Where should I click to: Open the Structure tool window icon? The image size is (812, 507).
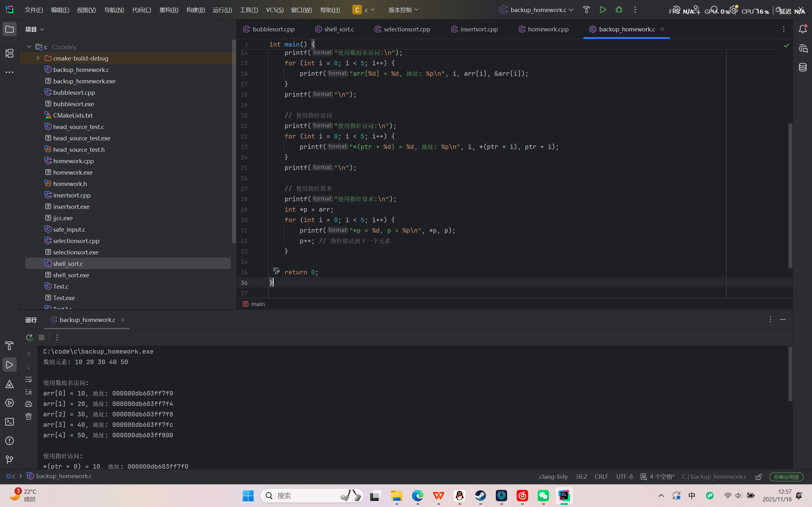coord(10,53)
